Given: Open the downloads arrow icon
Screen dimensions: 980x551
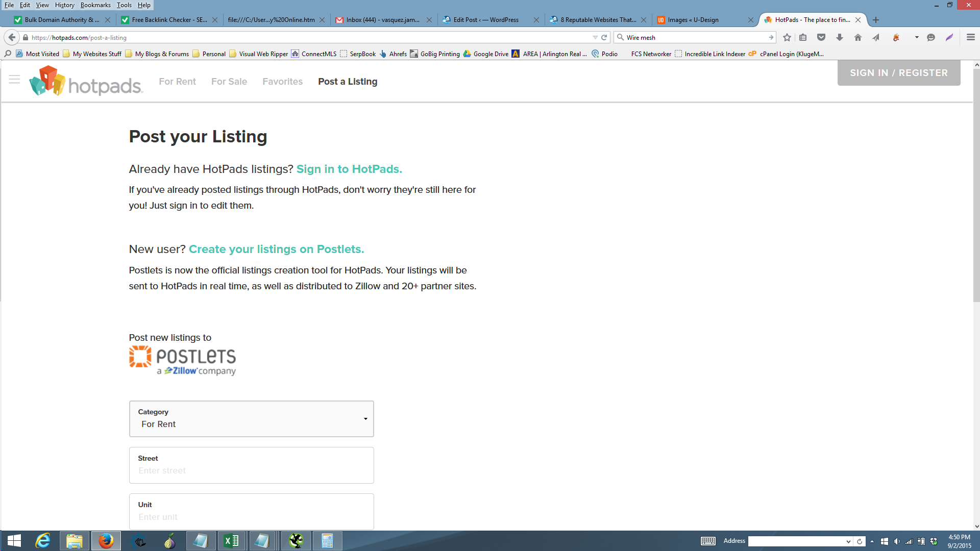Looking at the screenshot, I should [x=840, y=37].
